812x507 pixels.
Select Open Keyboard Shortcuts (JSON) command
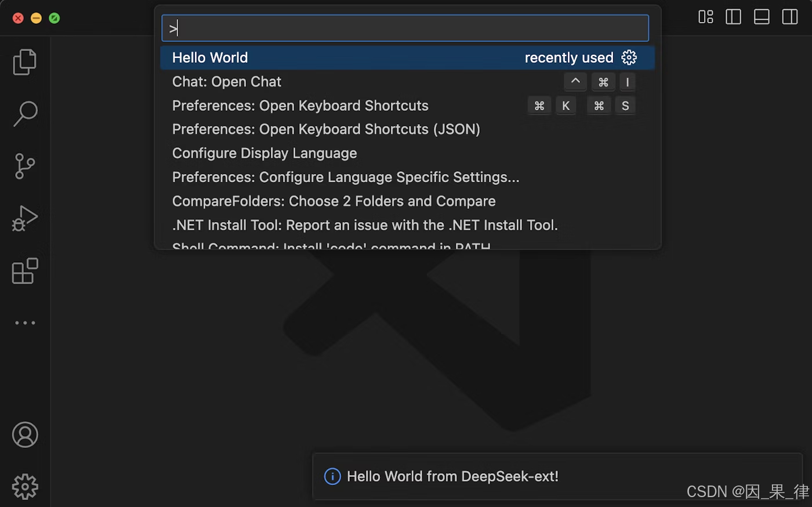[x=407, y=129]
